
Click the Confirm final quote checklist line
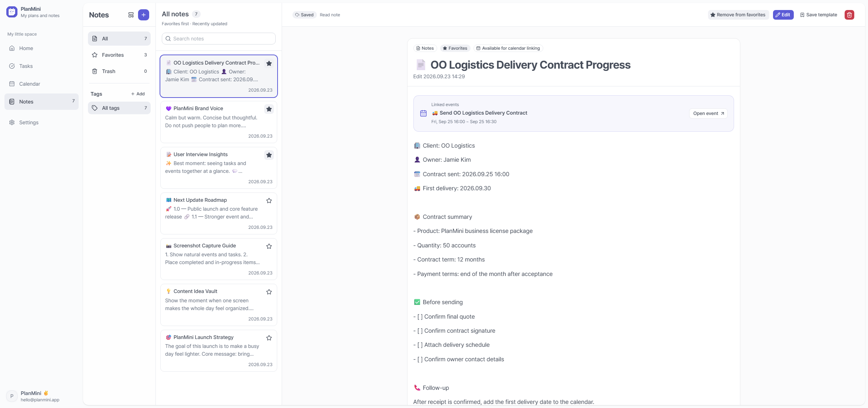click(x=444, y=316)
